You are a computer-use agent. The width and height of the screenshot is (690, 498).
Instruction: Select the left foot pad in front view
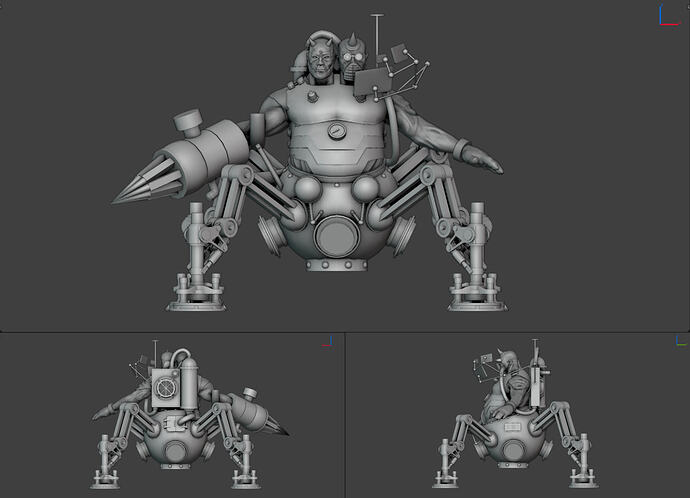click(x=196, y=291)
